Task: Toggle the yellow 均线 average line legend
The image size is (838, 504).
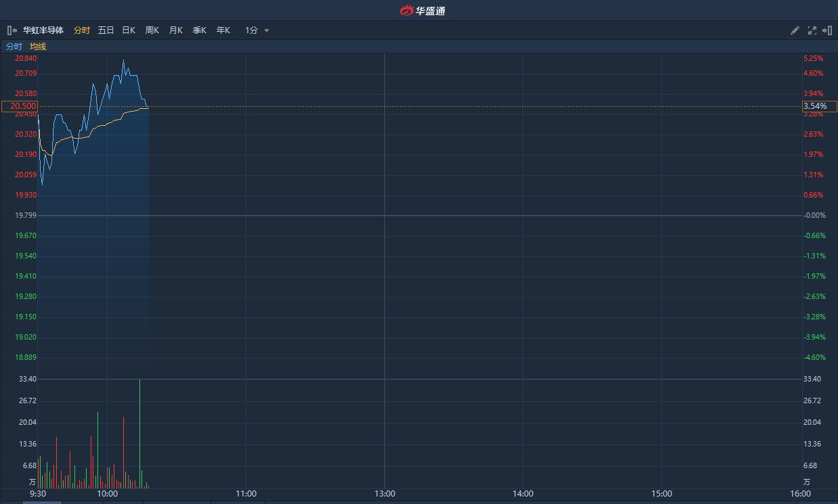Action: click(x=38, y=47)
